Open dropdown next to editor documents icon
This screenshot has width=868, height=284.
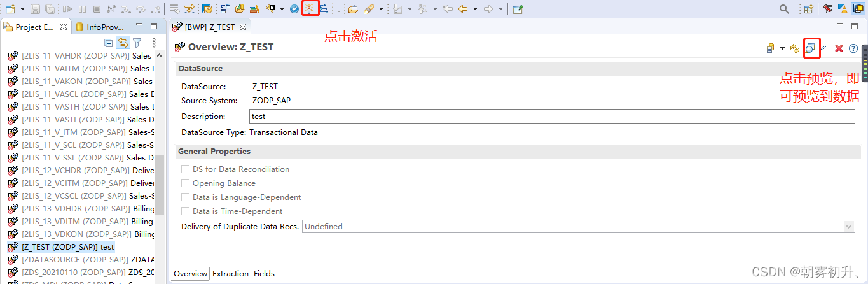(x=782, y=48)
